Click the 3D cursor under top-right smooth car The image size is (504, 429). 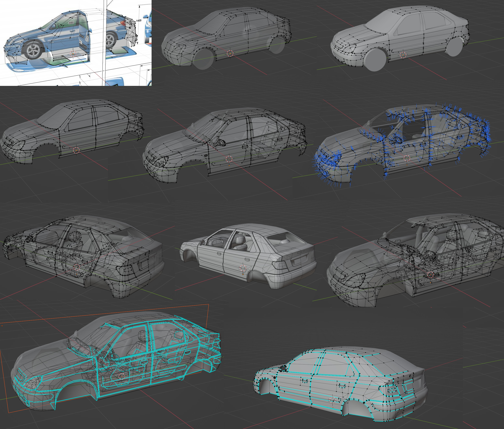[x=403, y=55]
